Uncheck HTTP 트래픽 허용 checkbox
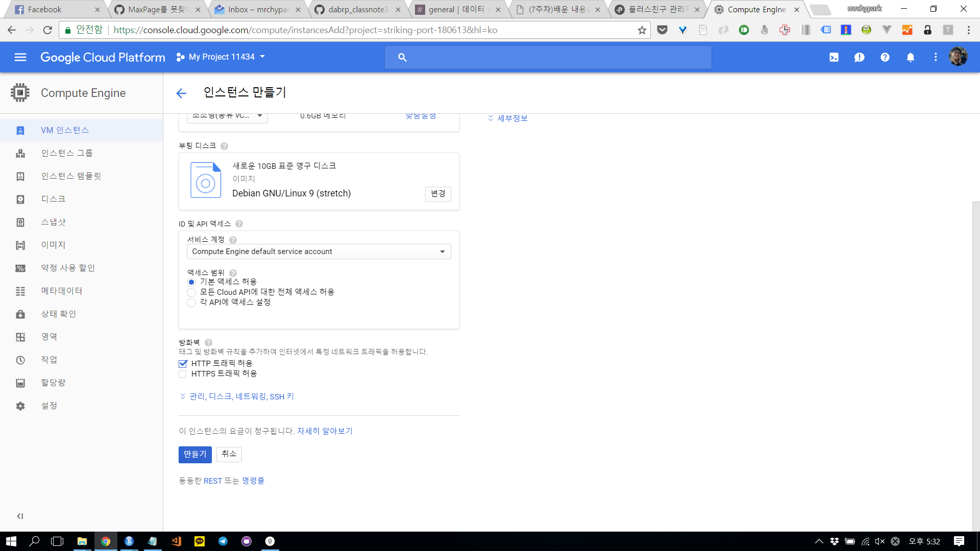Viewport: 980px width, 551px height. pos(183,364)
